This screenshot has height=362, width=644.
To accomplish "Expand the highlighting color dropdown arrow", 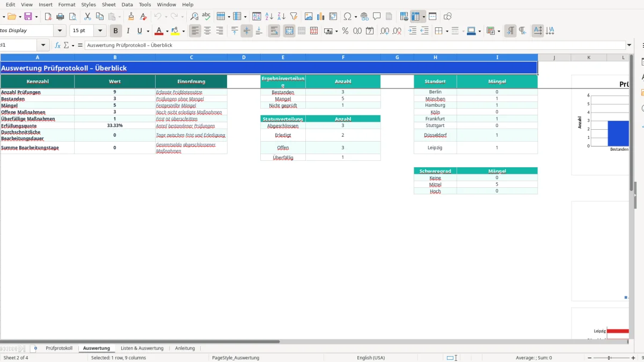I will coord(184,31).
